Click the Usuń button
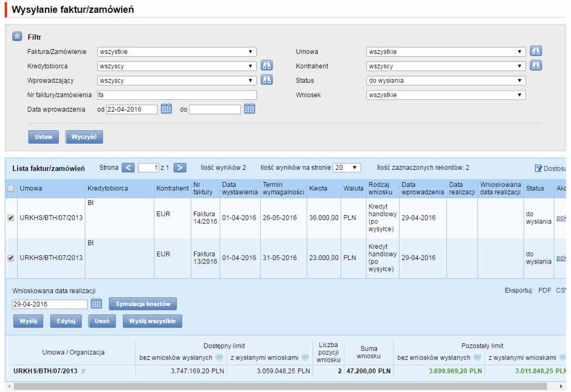The image size is (571, 392). click(x=102, y=321)
